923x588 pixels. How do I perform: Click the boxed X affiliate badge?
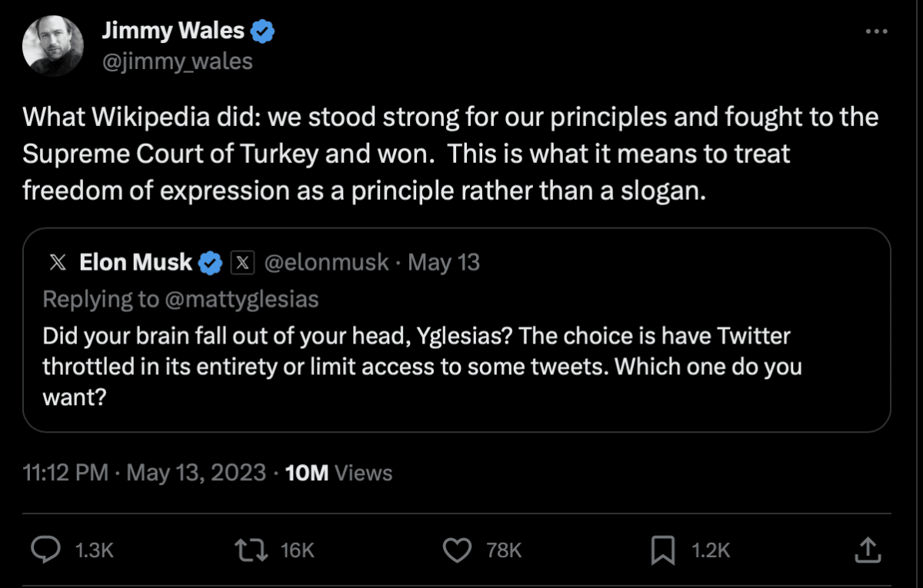click(x=242, y=263)
